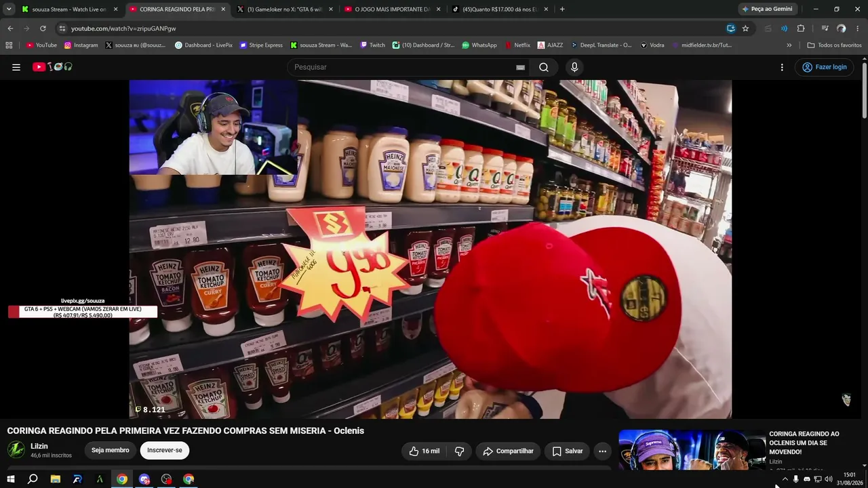
Task: Open more actions menu beside Salvar
Action: [x=602, y=451]
